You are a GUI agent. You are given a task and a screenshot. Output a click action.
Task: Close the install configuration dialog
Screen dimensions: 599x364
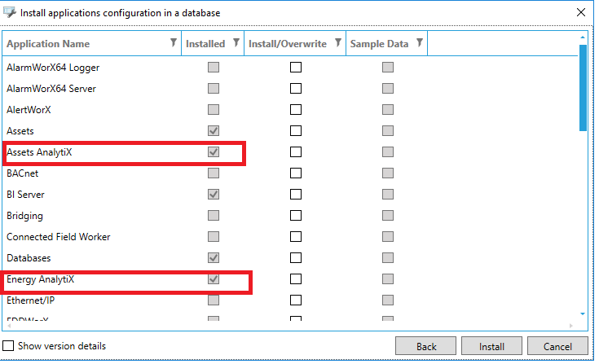(580, 13)
